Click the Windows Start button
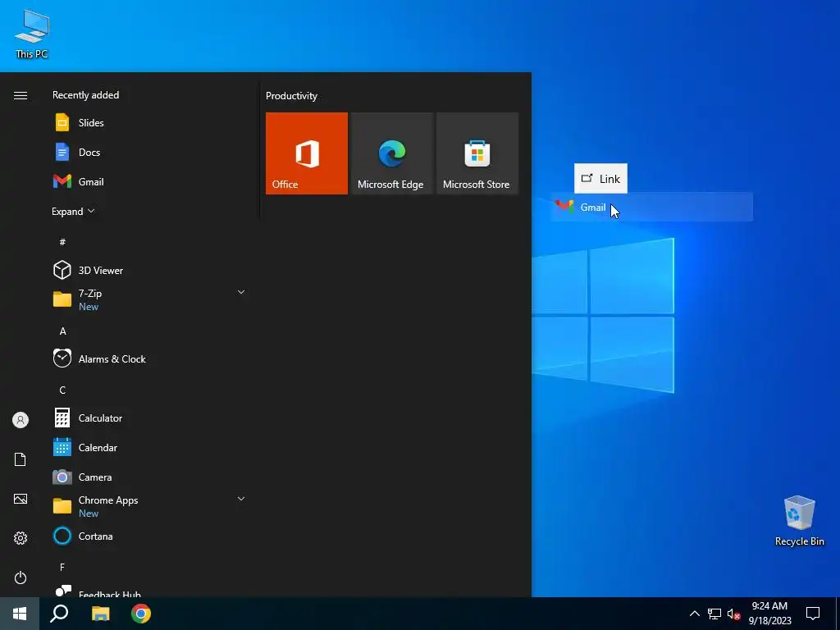 pos(20,614)
